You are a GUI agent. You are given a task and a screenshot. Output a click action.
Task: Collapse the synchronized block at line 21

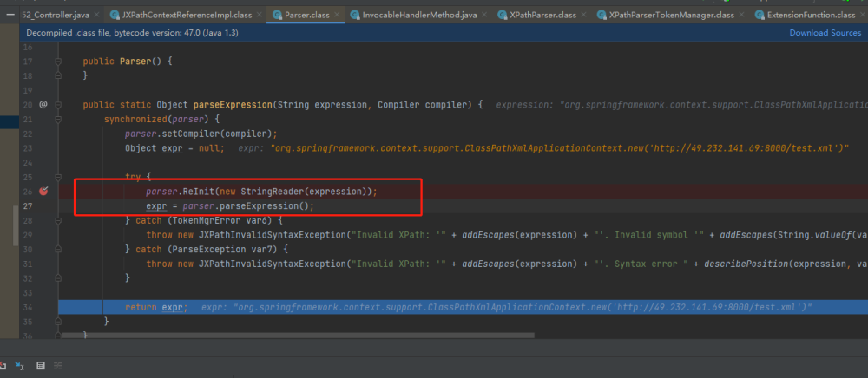[x=58, y=119]
